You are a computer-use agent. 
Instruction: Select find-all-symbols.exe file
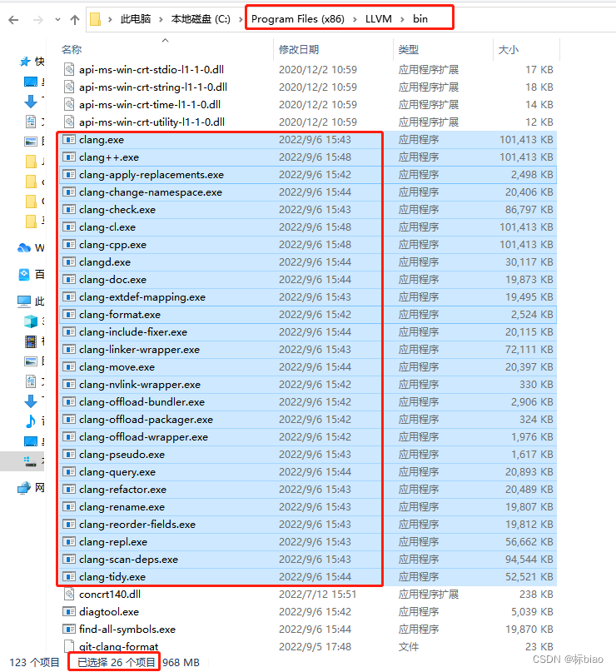[127, 630]
